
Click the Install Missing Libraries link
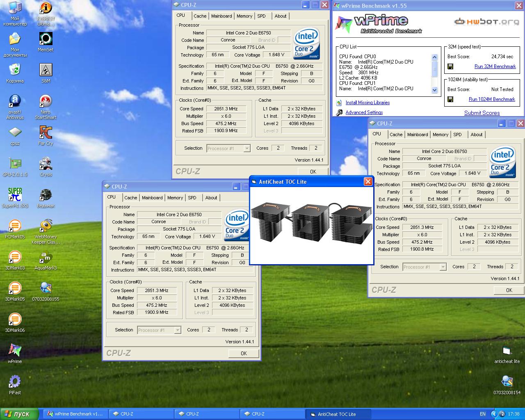coord(367,103)
